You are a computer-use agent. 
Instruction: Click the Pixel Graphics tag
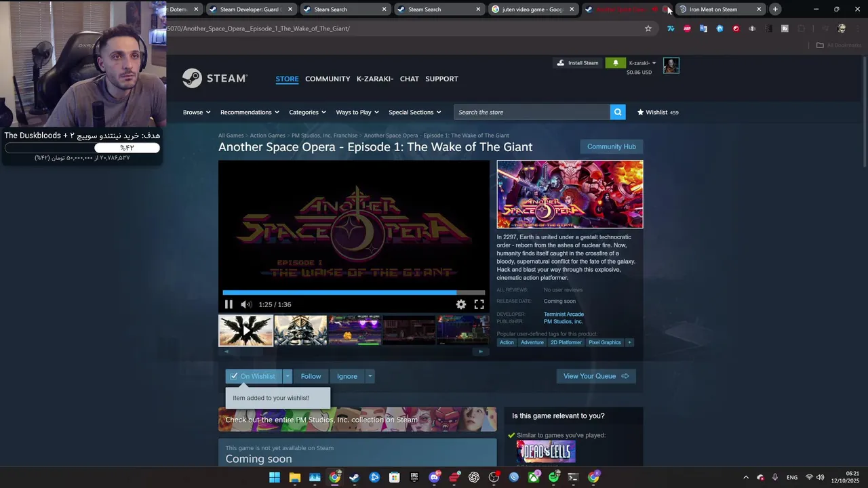pos(605,342)
